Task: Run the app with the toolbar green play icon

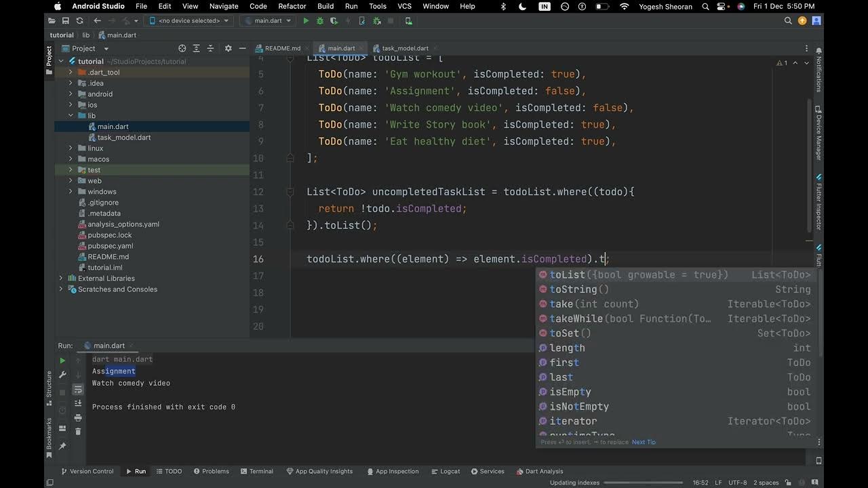Action: tap(307, 21)
